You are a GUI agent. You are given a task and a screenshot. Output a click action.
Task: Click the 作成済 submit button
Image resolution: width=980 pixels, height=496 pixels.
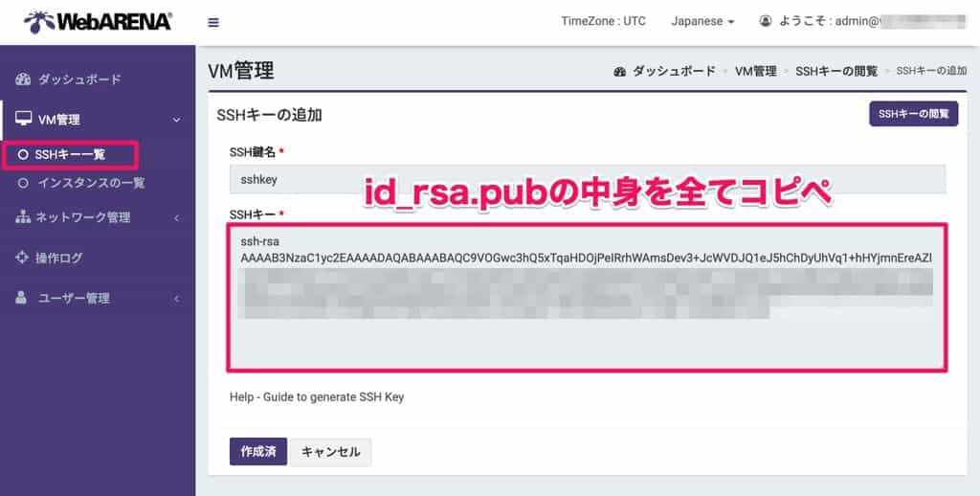coord(258,452)
